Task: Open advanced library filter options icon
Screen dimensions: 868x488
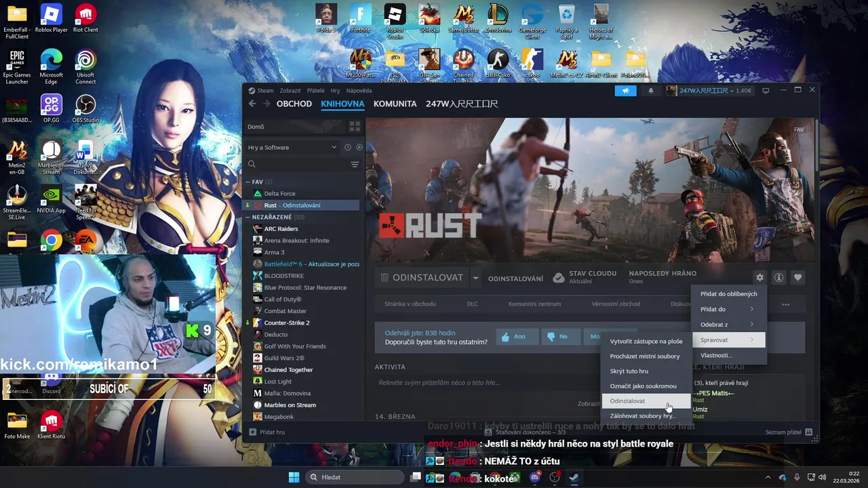Action: tap(355, 165)
